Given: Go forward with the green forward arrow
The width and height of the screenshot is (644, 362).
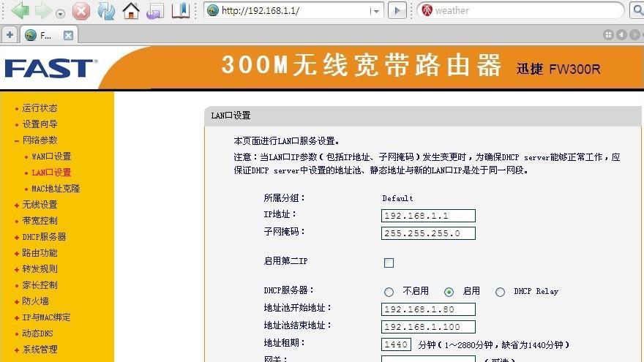Looking at the screenshot, I should (x=43, y=11).
